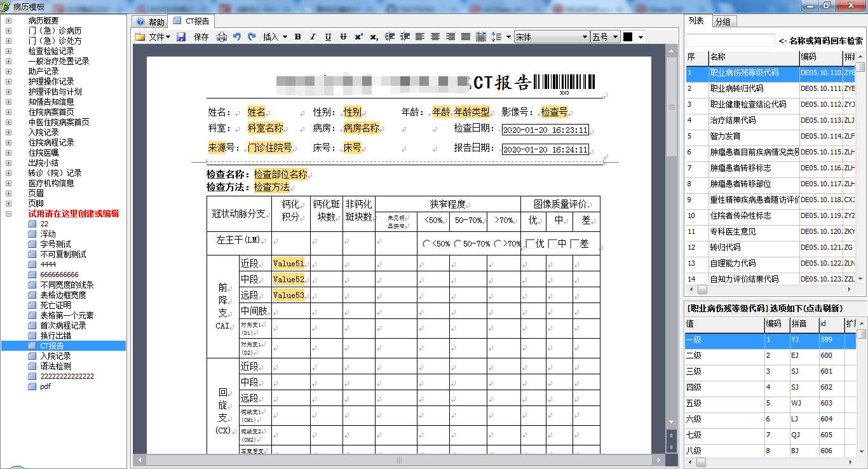The width and height of the screenshot is (868, 469).
Task: Click the distributed alignment icon
Action: click(481, 37)
